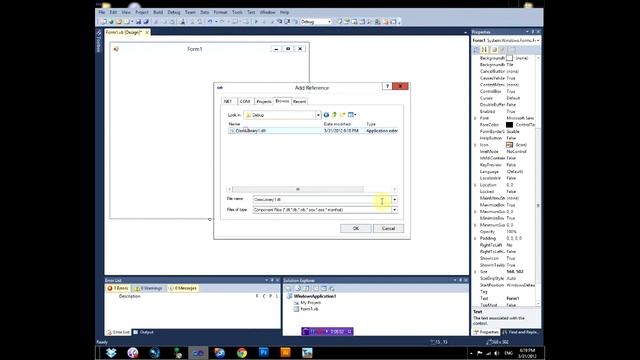
Task: Click into the File name field
Action: coord(322,200)
